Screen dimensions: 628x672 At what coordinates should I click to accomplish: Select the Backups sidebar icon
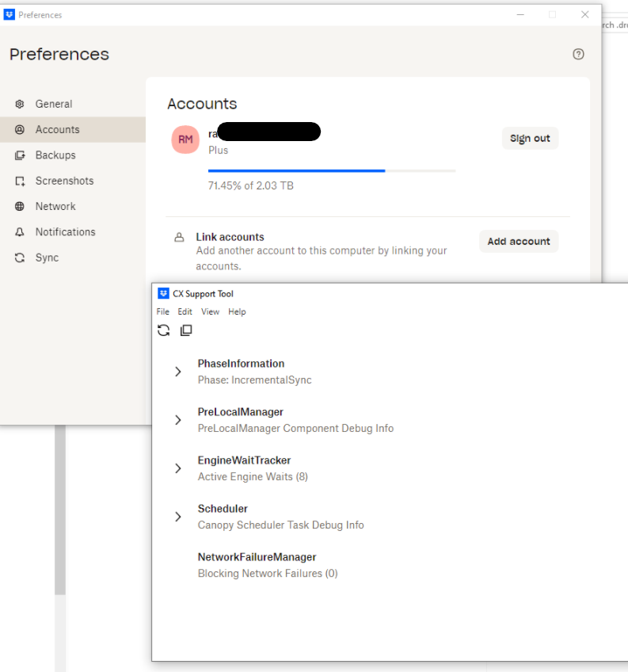20,155
